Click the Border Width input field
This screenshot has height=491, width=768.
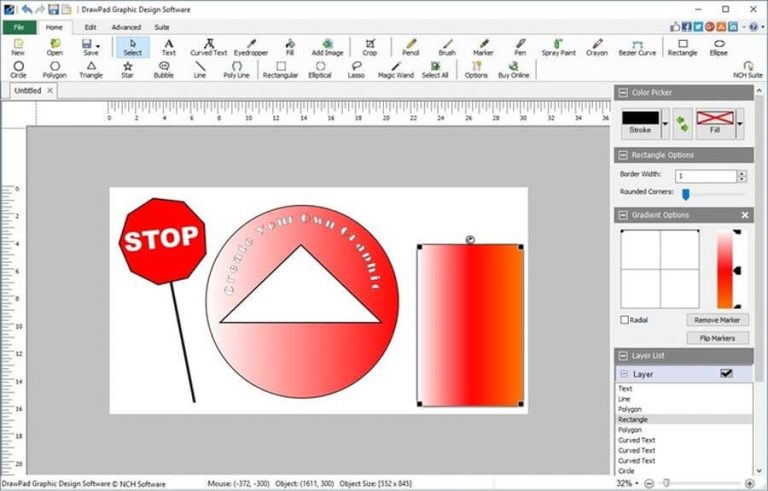706,176
